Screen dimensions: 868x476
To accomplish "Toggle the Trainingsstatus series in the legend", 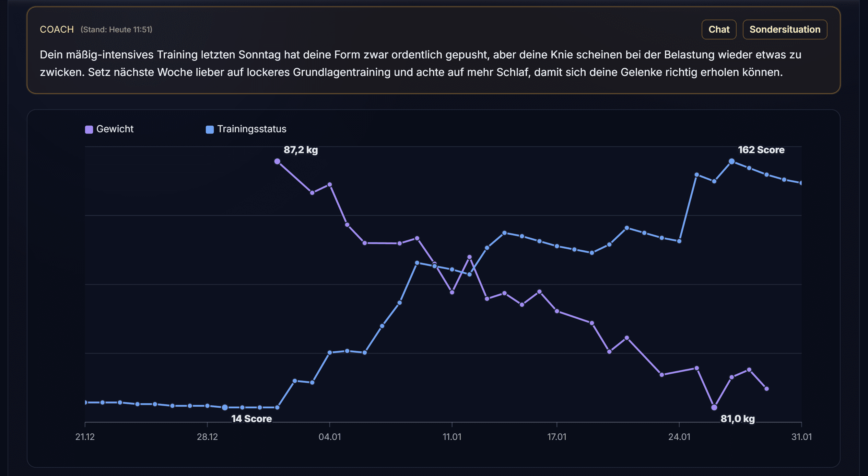I will pos(251,129).
